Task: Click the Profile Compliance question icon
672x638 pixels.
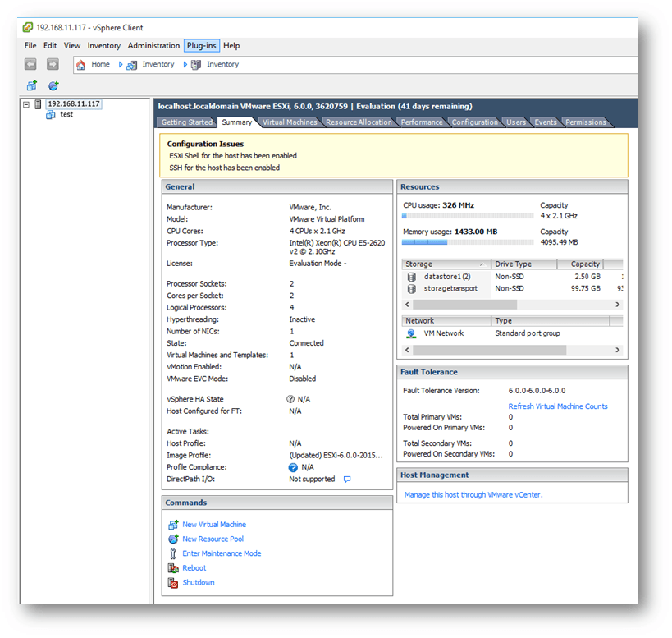Action: (293, 467)
